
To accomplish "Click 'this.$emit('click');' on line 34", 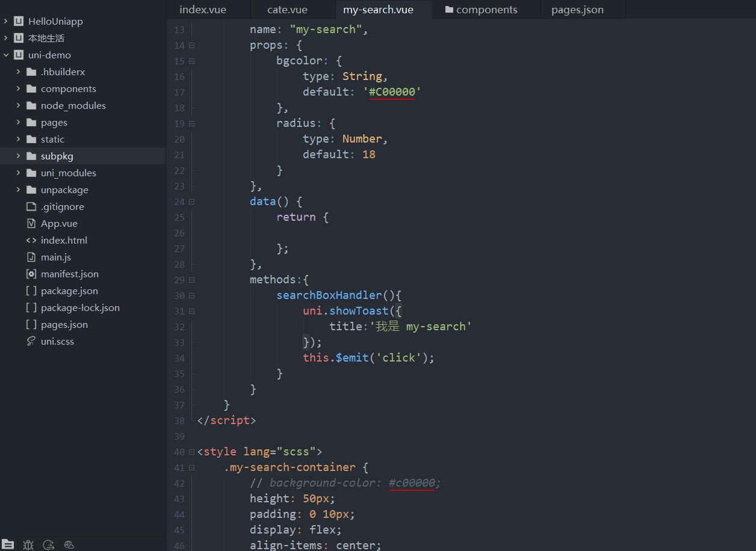I will (368, 358).
